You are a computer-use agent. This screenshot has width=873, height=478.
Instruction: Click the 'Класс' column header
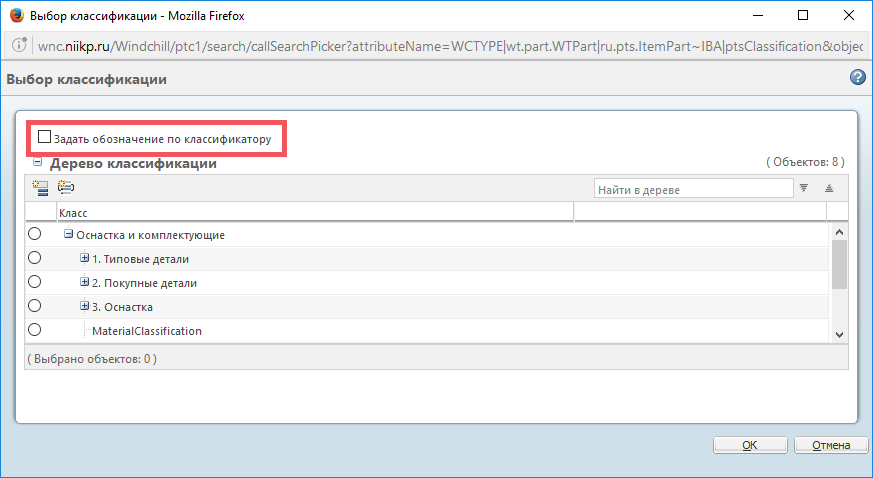pyautogui.click(x=316, y=213)
